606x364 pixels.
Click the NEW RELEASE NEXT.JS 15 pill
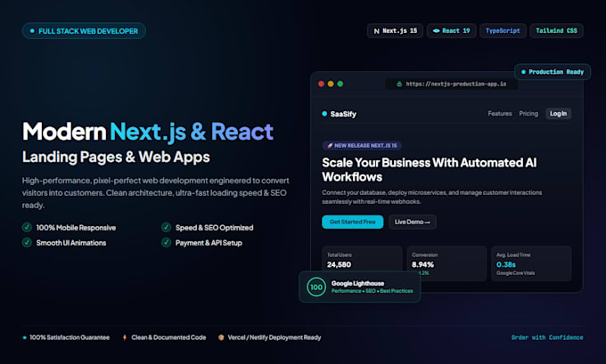(362, 146)
